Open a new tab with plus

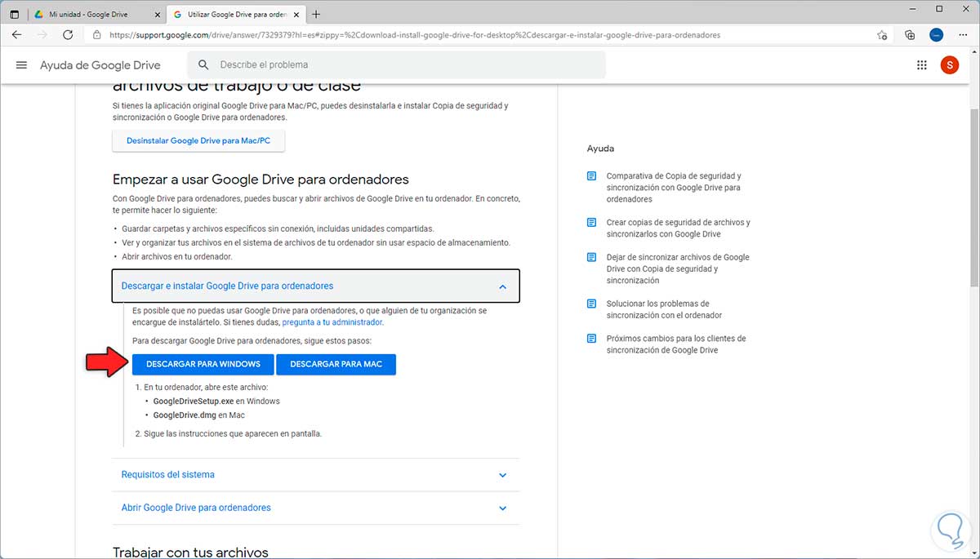[316, 14]
